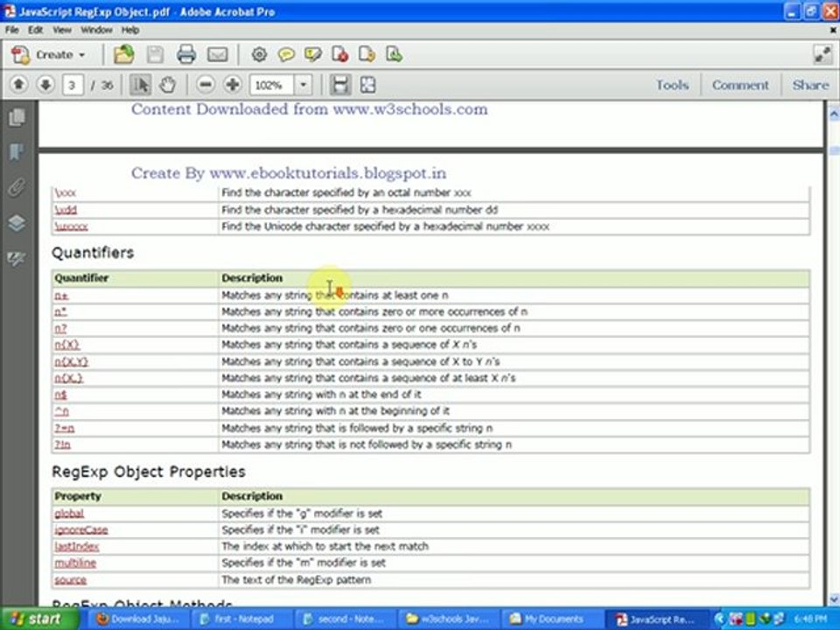Image resolution: width=840 pixels, height=630 pixels.
Task: Click the zoom percentage field 102%
Action: [x=271, y=85]
